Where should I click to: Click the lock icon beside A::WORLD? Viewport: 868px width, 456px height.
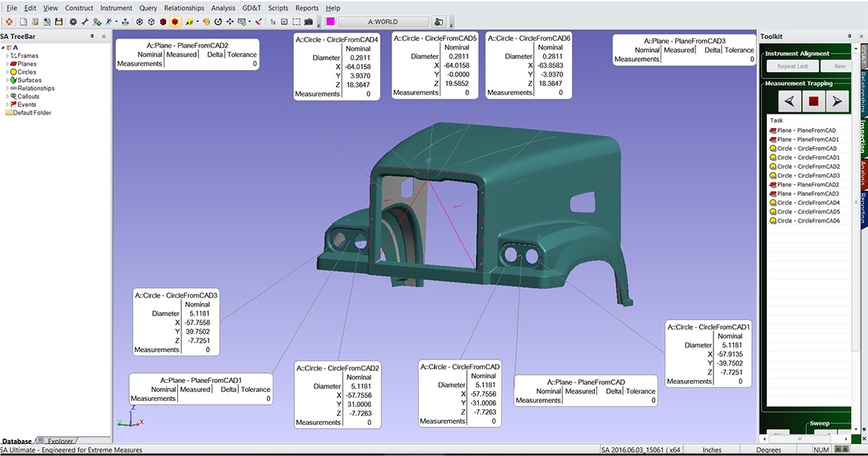point(440,22)
